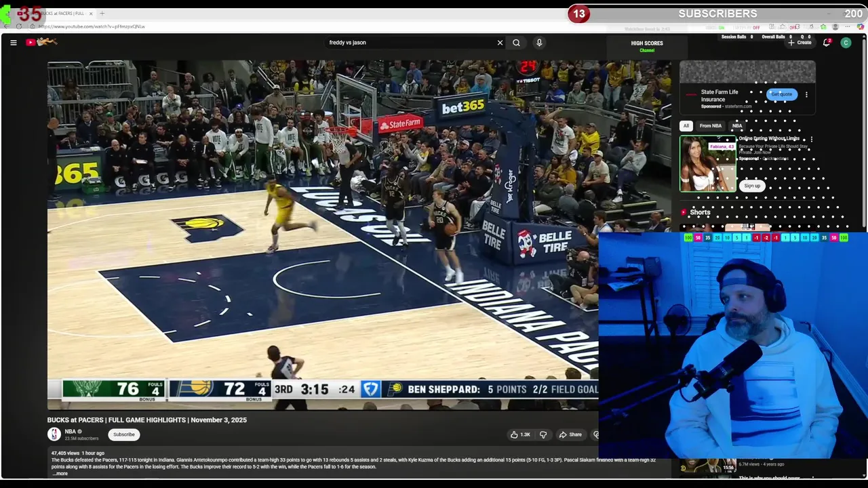Click Online Dating Without Limits ad title
The height and width of the screenshot is (488, 868).
(769, 138)
